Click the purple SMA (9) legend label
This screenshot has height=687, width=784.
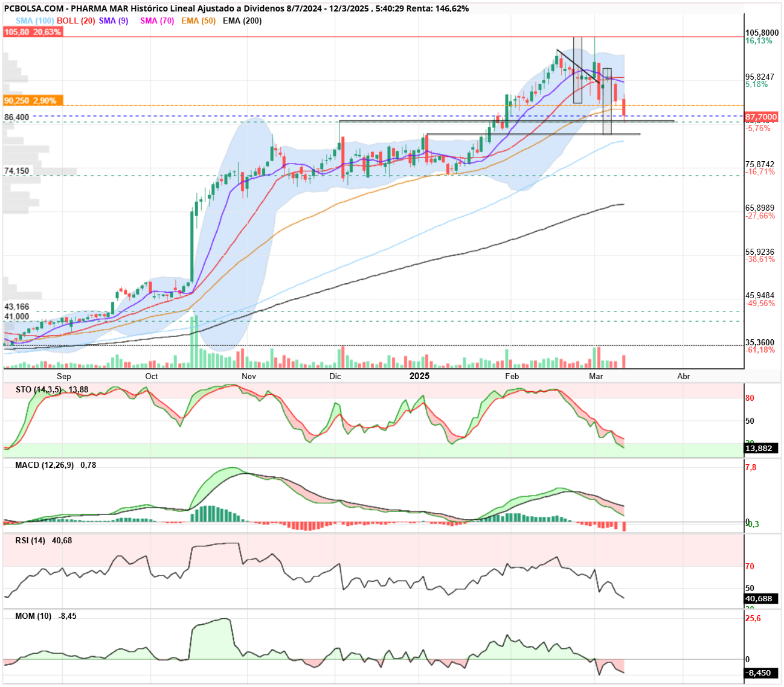[114, 21]
